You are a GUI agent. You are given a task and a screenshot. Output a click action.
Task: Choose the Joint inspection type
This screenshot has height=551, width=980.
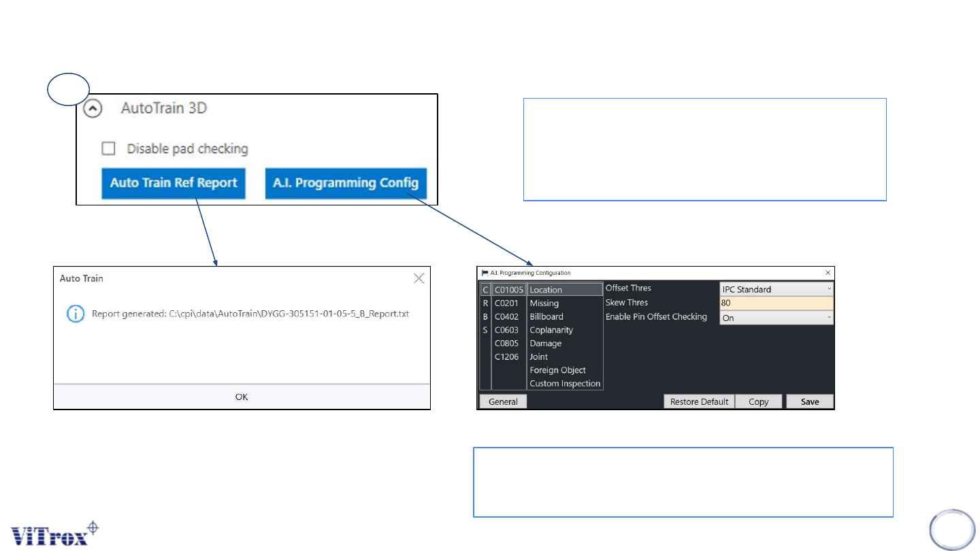[x=565, y=356]
